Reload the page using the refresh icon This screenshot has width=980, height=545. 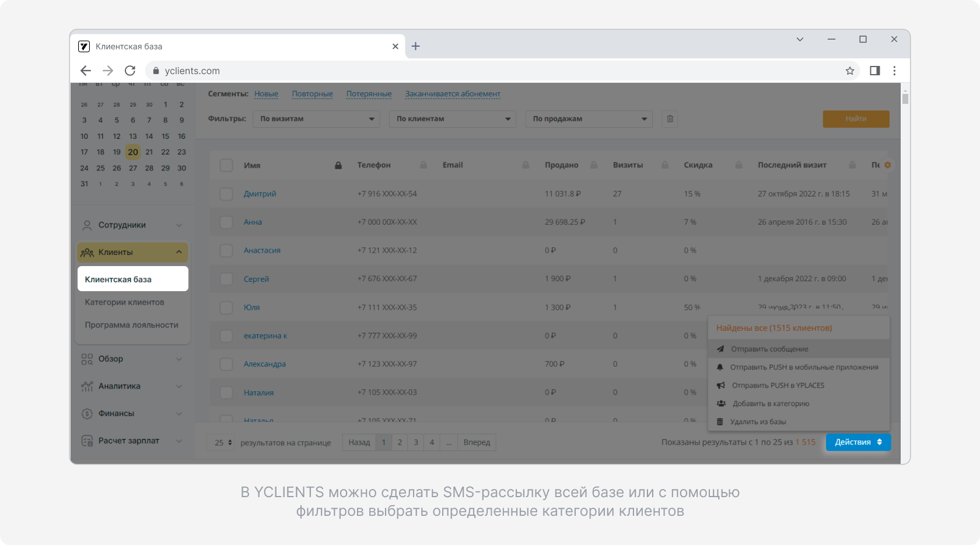130,71
